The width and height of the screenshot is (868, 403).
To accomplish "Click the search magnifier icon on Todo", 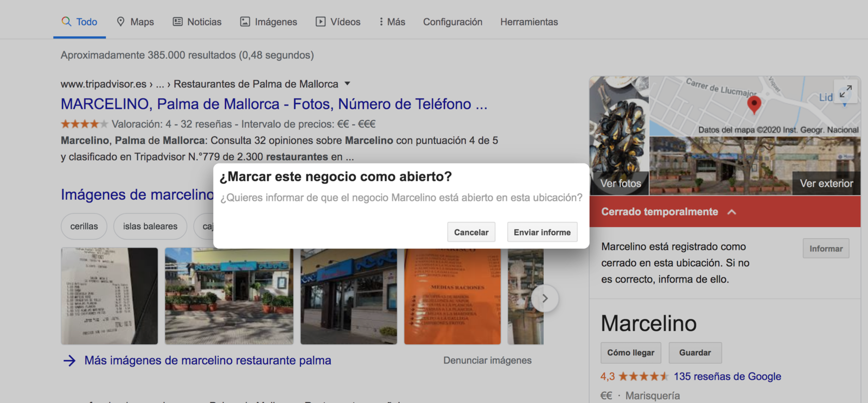I will click(66, 21).
